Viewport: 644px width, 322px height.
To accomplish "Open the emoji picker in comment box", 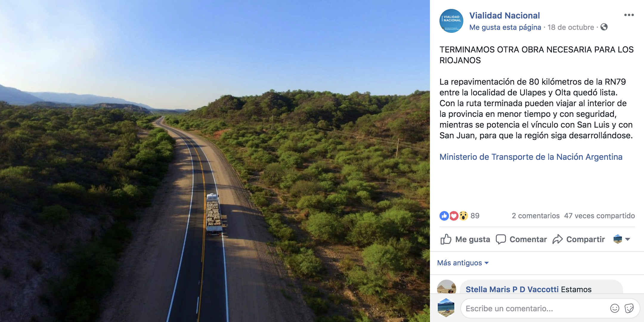I will 615,308.
